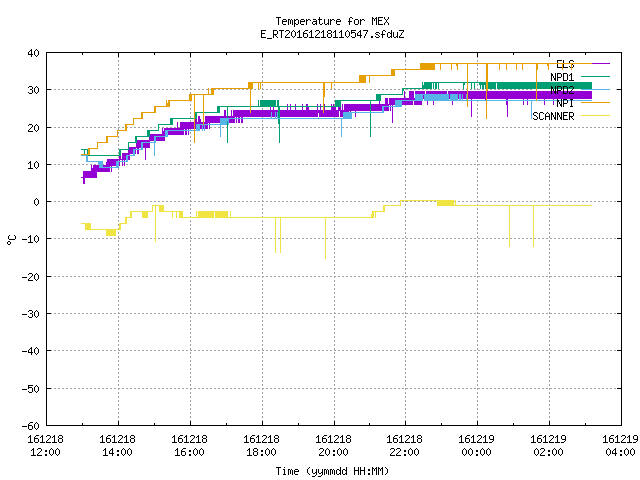Click the y-axis label 40
Viewport: 640px width, 480px height.
pyautogui.click(x=33, y=53)
